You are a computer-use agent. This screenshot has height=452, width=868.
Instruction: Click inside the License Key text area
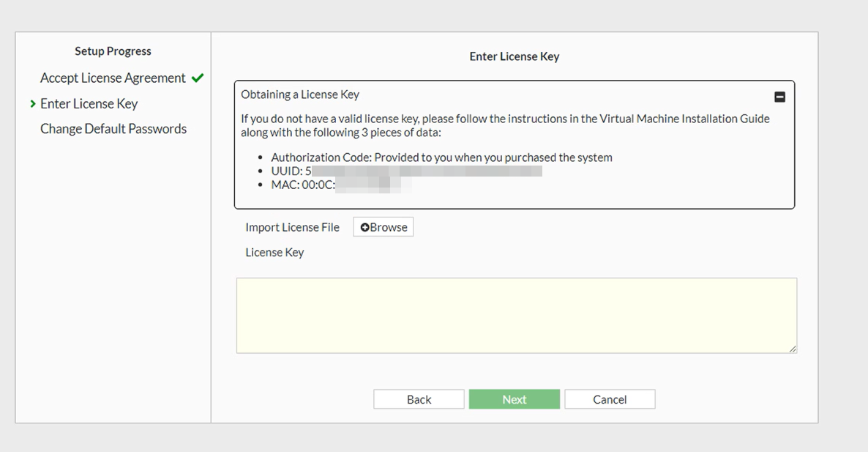pos(516,315)
